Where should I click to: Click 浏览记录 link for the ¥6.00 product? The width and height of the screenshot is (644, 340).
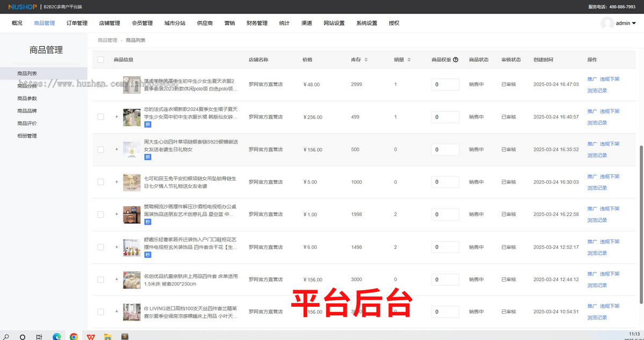(597, 253)
